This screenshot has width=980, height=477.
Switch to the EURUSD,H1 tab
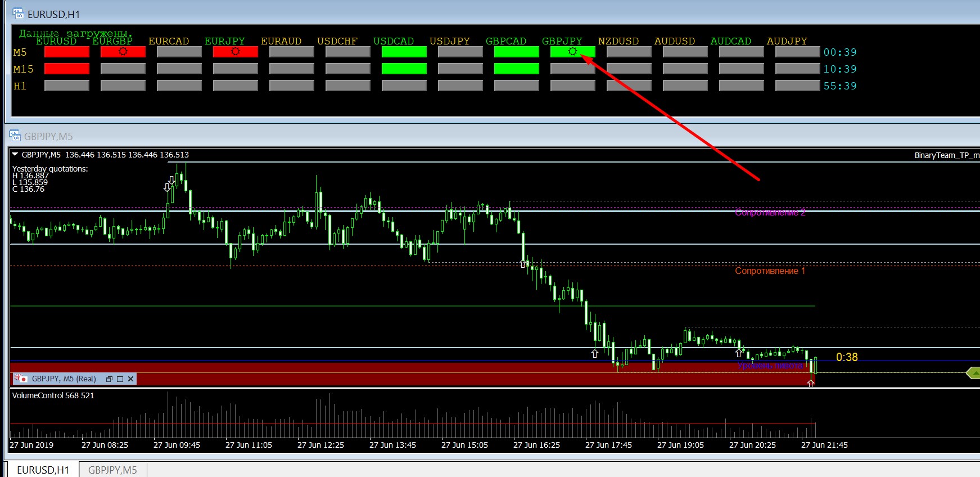43,470
